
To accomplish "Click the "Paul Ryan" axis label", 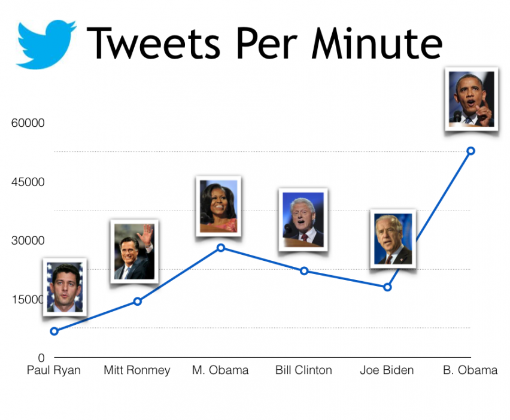I will (54, 370).
